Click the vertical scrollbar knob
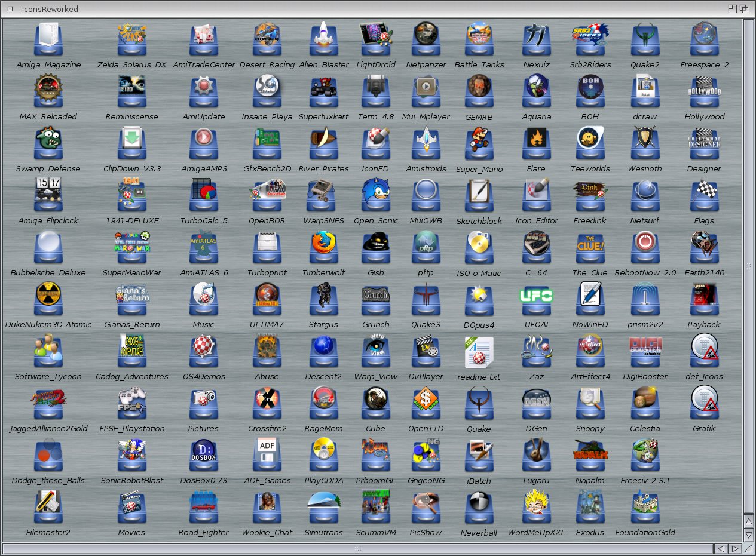This screenshot has height=556, width=756. (748, 265)
